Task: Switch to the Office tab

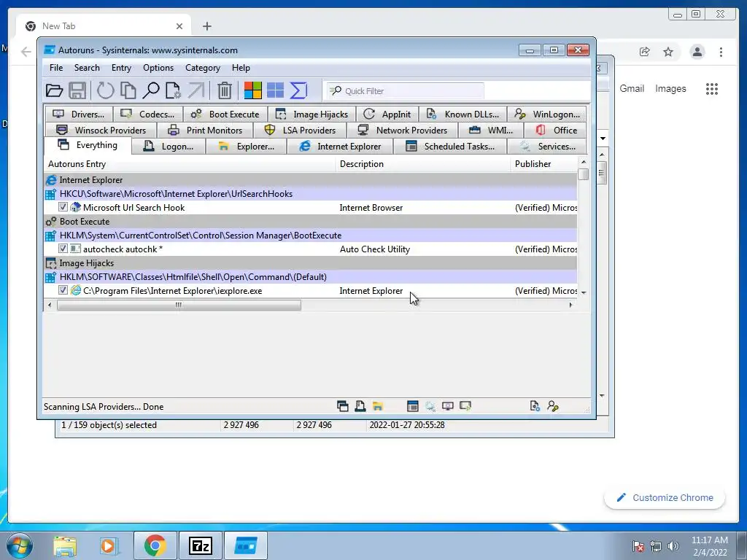Action: [x=555, y=130]
